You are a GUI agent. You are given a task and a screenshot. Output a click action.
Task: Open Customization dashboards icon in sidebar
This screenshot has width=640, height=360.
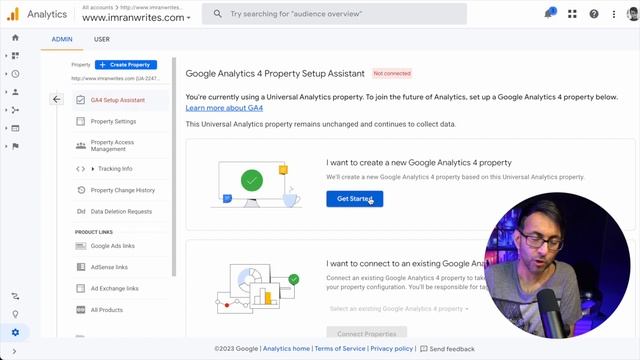[x=15, y=56]
